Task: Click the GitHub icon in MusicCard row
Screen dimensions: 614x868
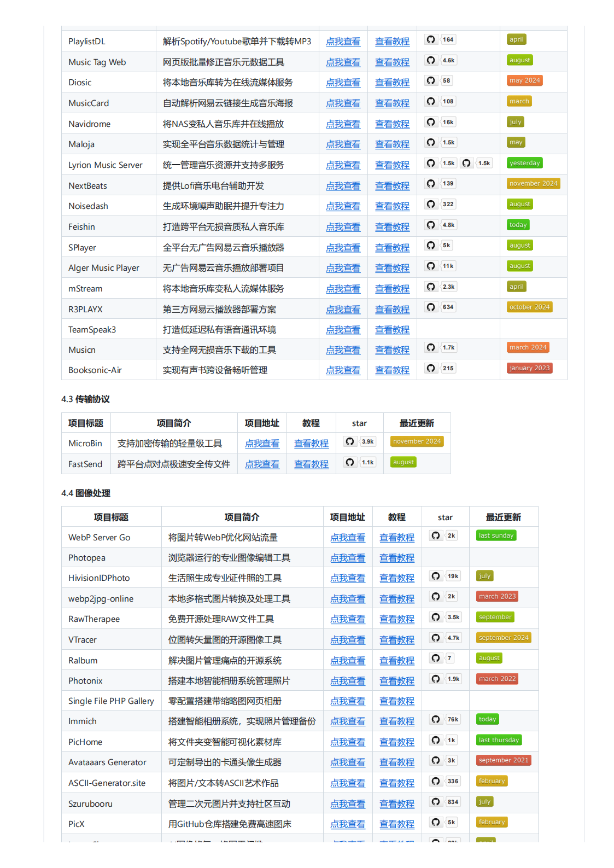Action: pyautogui.click(x=431, y=101)
